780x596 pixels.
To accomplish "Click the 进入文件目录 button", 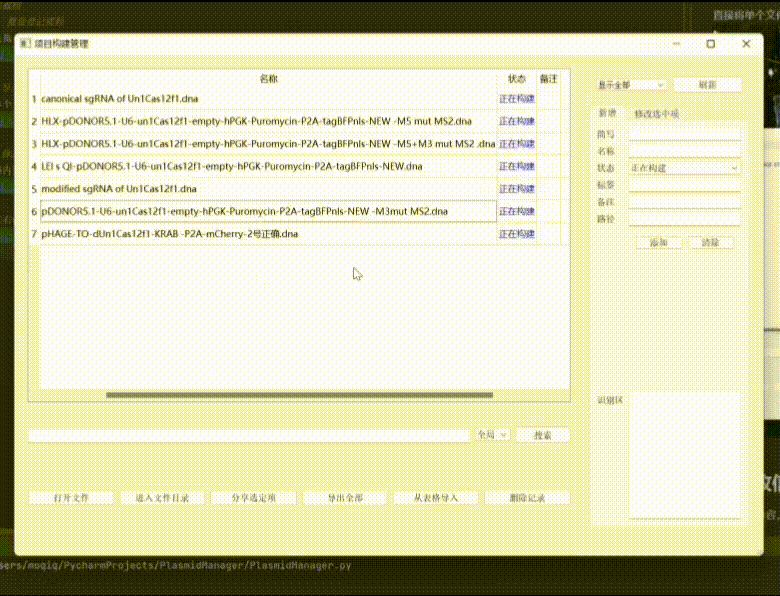I will (162, 497).
